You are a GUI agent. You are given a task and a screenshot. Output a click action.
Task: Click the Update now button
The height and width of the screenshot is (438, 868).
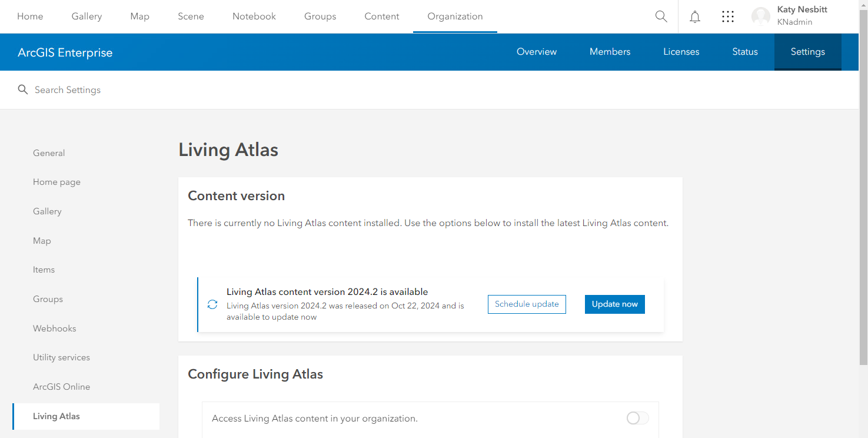pos(614,304)
